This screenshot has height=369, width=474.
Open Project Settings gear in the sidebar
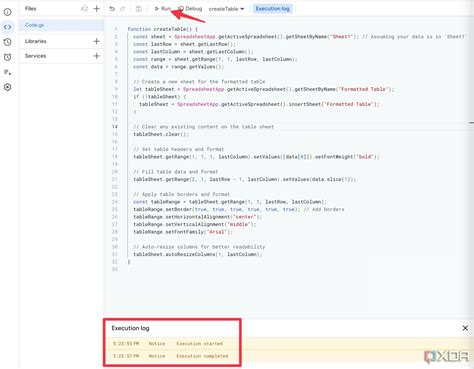(x=7, y=87)
